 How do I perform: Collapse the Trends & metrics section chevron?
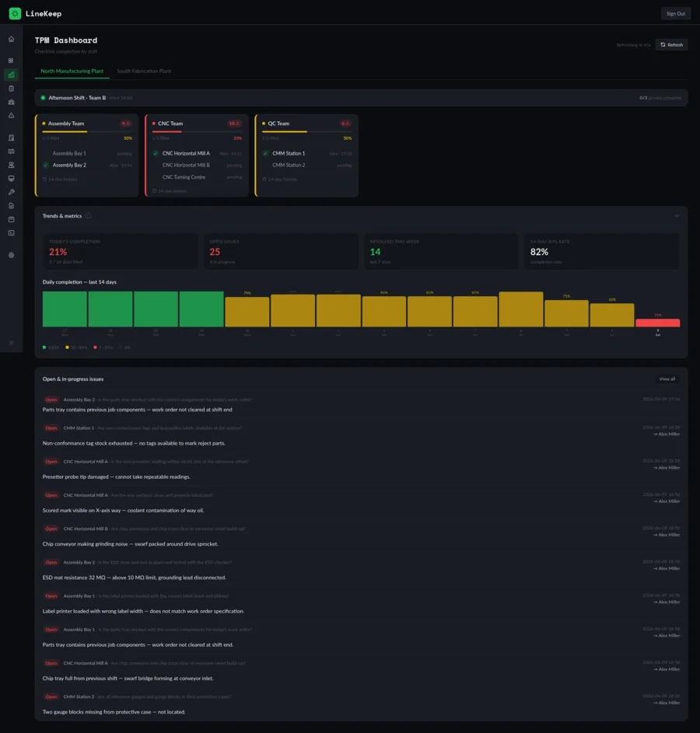click(677, 216)
